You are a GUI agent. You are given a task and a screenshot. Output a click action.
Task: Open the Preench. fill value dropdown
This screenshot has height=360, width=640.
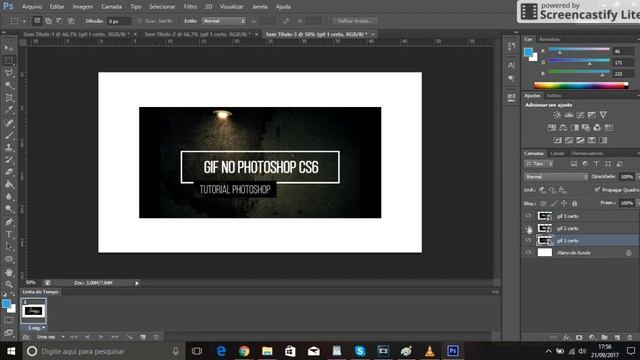[x=638, y=203]
